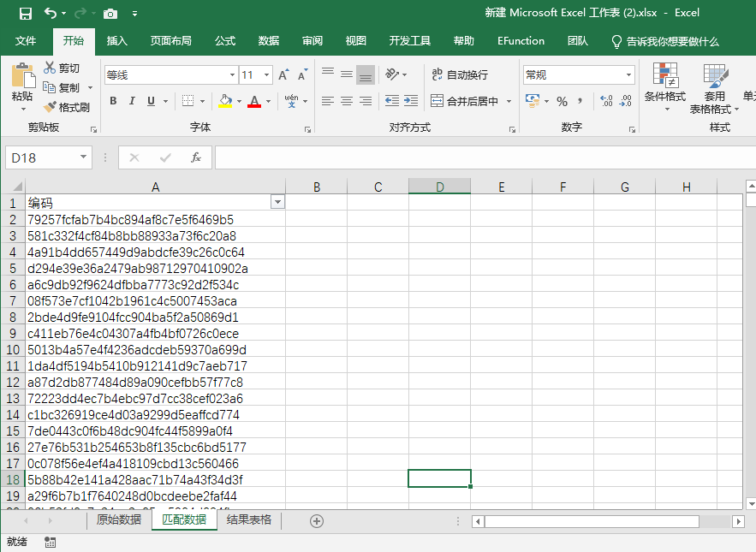
Task: Open Conditional Formatting 条件格式
Action: tap(665, 86)
